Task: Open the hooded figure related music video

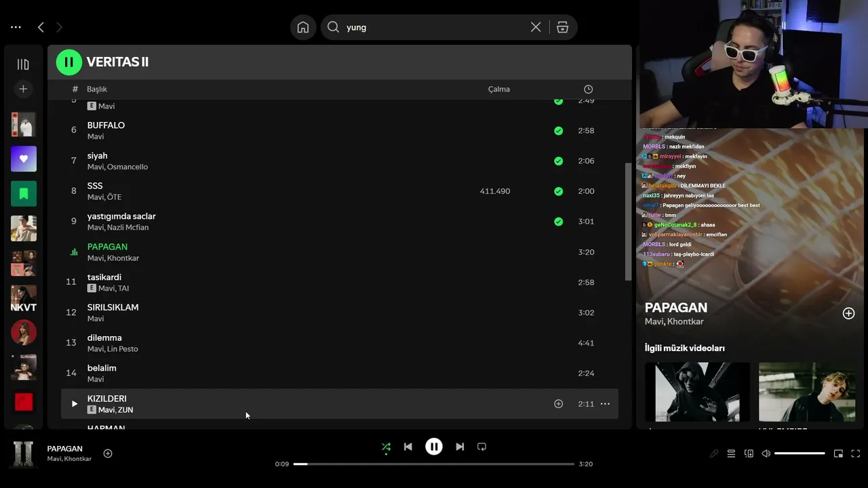Action: coord(697,392)
